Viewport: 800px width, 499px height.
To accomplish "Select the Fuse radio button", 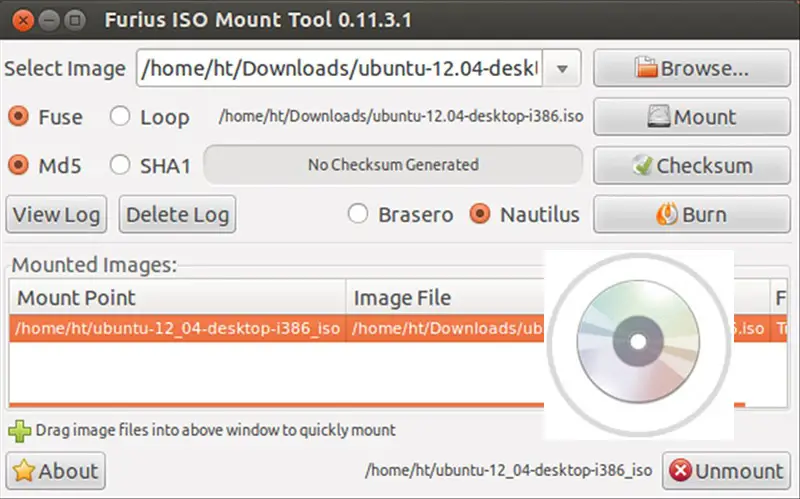I will point(18,117).
